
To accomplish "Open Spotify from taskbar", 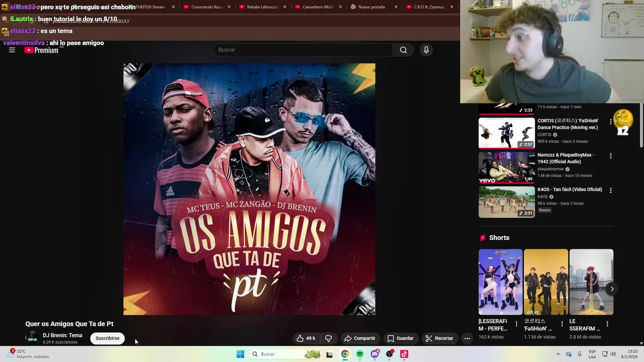I will (x=360, y=354).
